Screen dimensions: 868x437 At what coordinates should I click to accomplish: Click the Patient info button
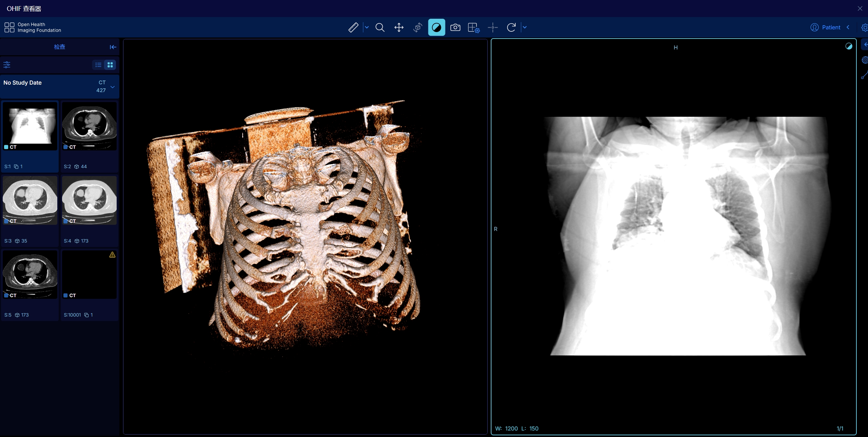point(825,27)
